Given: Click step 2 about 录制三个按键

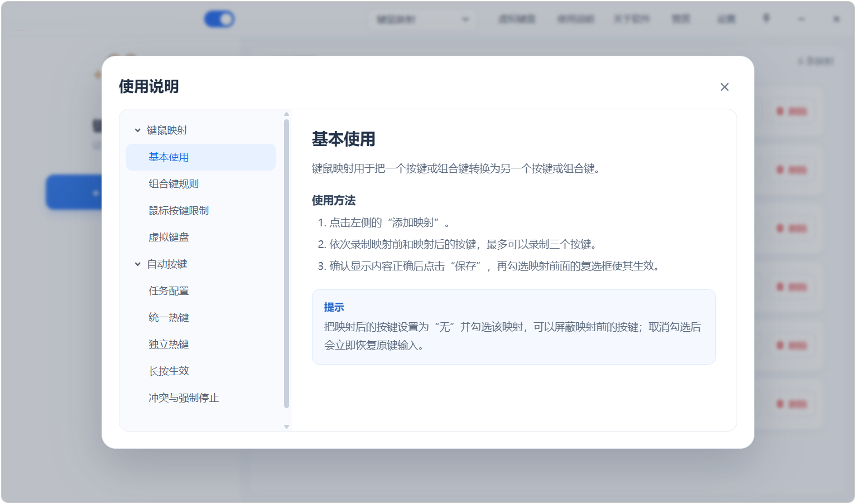Looking at the screenshot, I should pyautogui.click(x=459, y=245).
